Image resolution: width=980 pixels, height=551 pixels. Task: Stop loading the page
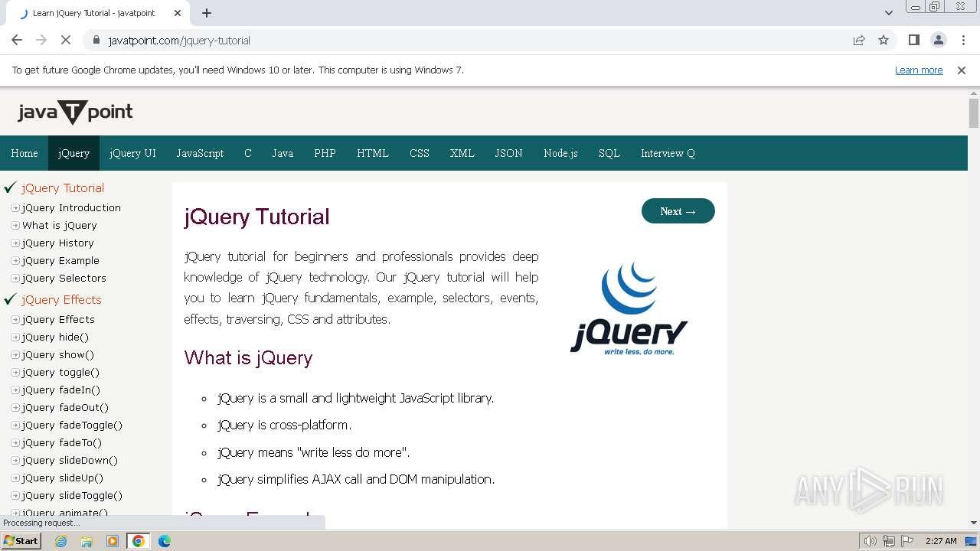pyautogui.click(x=66, y=40)
